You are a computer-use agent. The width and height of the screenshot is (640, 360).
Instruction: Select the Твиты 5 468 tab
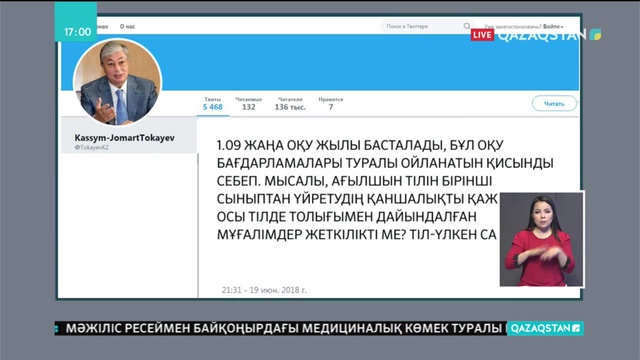pyautogui.click(x=213, y=104)
